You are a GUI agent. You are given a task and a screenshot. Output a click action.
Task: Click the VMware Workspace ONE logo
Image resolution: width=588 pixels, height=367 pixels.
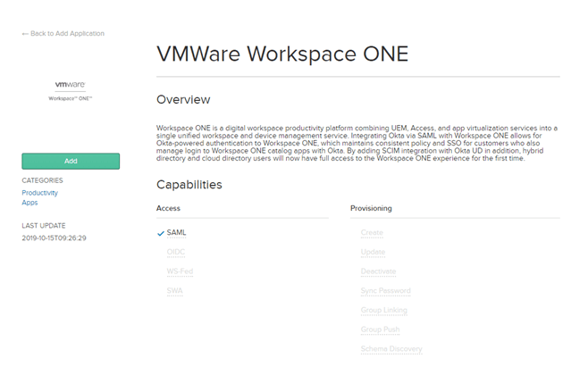(x=70, y=89)
